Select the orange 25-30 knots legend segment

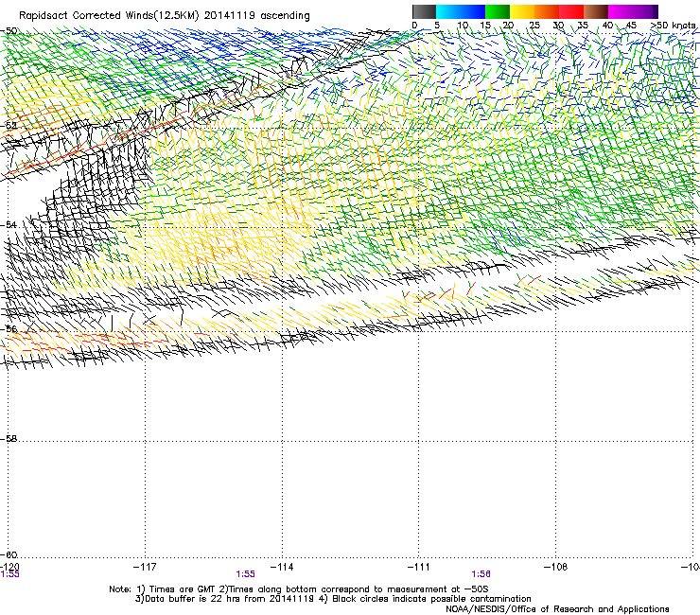547,11
